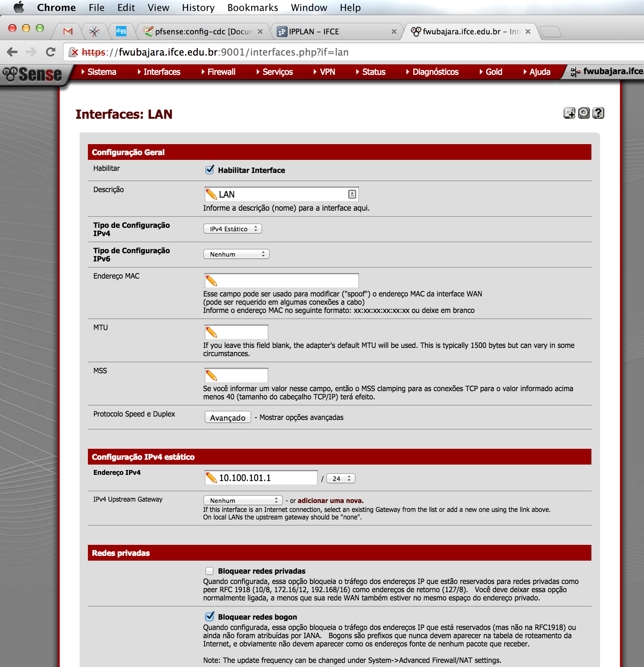644x667 pixels.
Task: Click the Configuração Geral section header
Action: pos(340,152)
